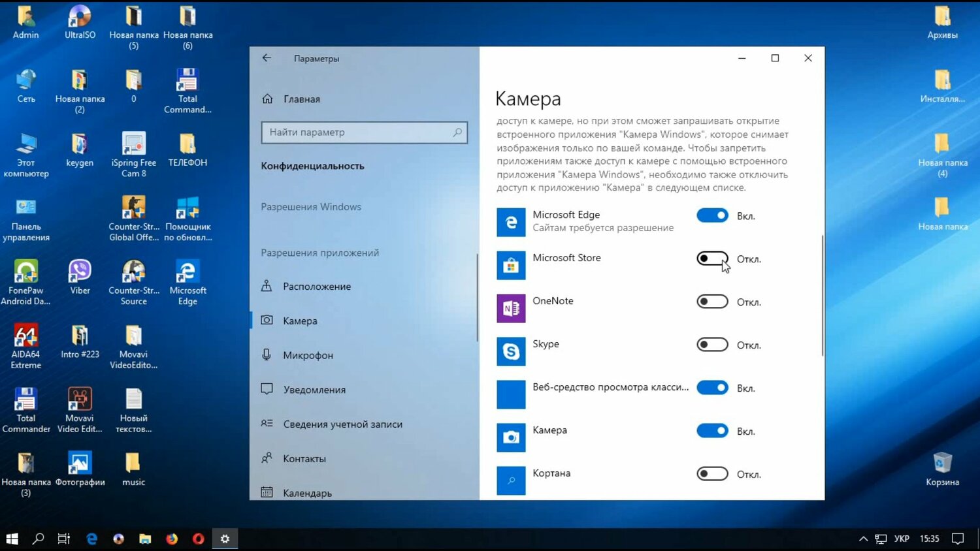
Task: Select the Counter-Strike Global Offensive icon
Action: 133,219
